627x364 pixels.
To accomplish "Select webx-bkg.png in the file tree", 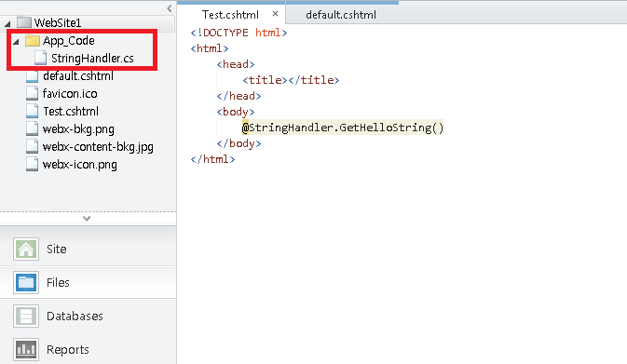I will pos(78,129).
